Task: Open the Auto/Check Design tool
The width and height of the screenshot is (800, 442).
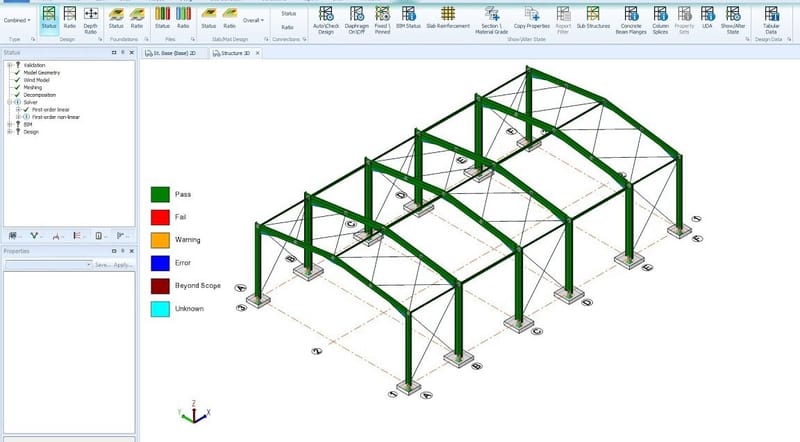Action: (326, 20)
